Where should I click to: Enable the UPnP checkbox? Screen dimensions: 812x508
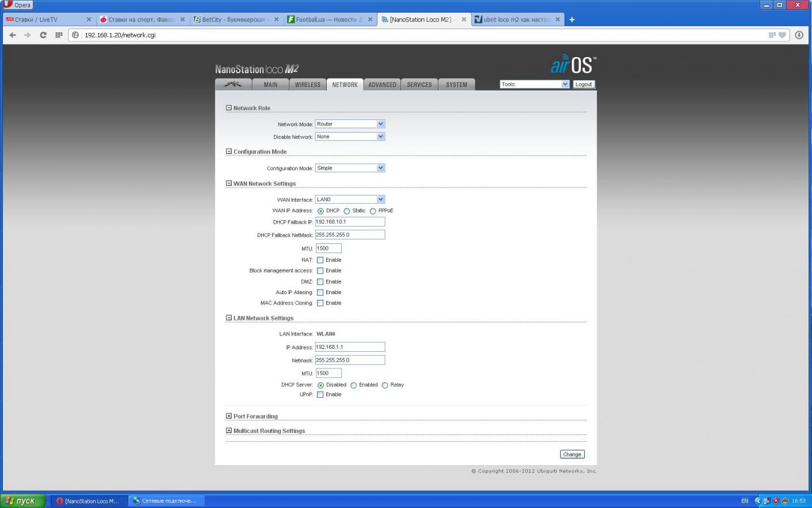point(320,394)
